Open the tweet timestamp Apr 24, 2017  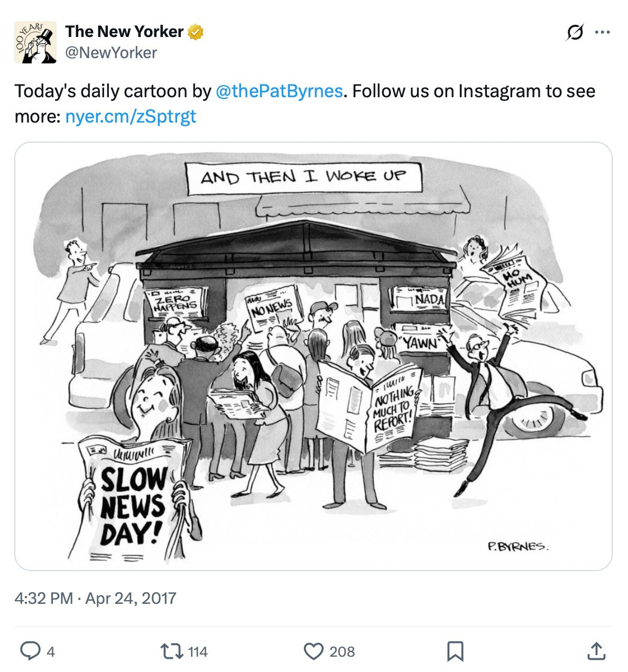[x=96, y=599]
